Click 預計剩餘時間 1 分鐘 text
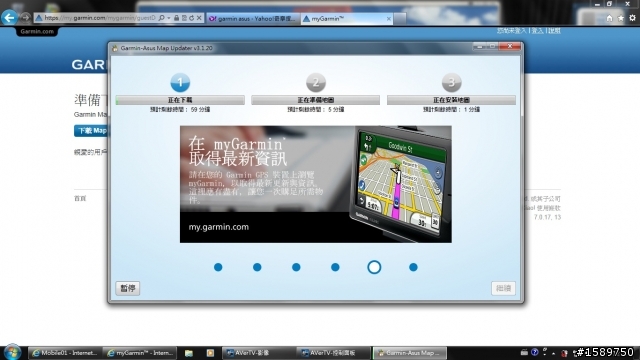640x360 pixels. tap(451, 109)
